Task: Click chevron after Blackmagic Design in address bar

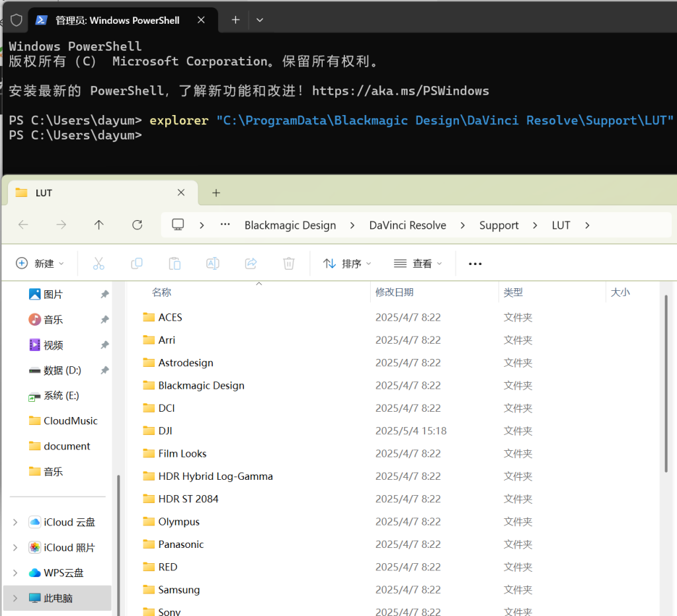Action: click(x=352, y=225)
